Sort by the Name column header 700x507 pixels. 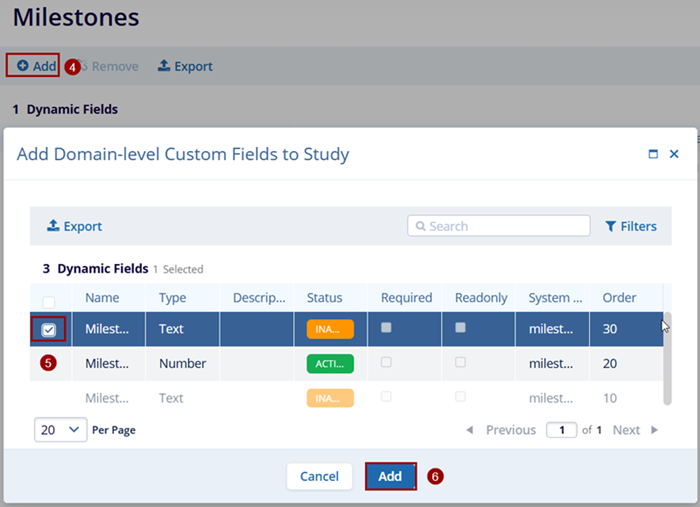coord(102,298)
